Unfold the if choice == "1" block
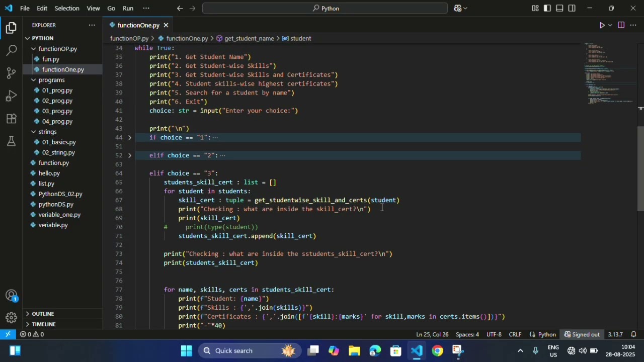Image resolution: width=644 pixels, height=362 pixels. click(129, 137)
